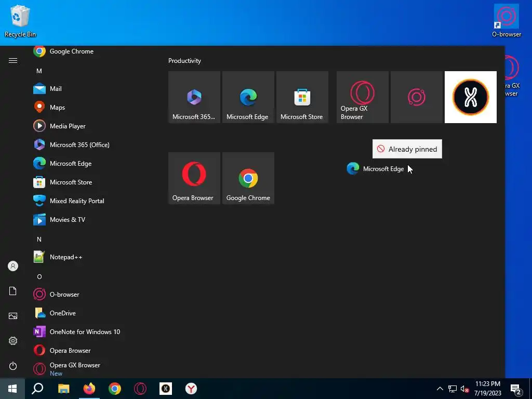This screenshot has height=399, width=532.
Task: Open taskbar Search magnifier
Action: coord(37,389)
